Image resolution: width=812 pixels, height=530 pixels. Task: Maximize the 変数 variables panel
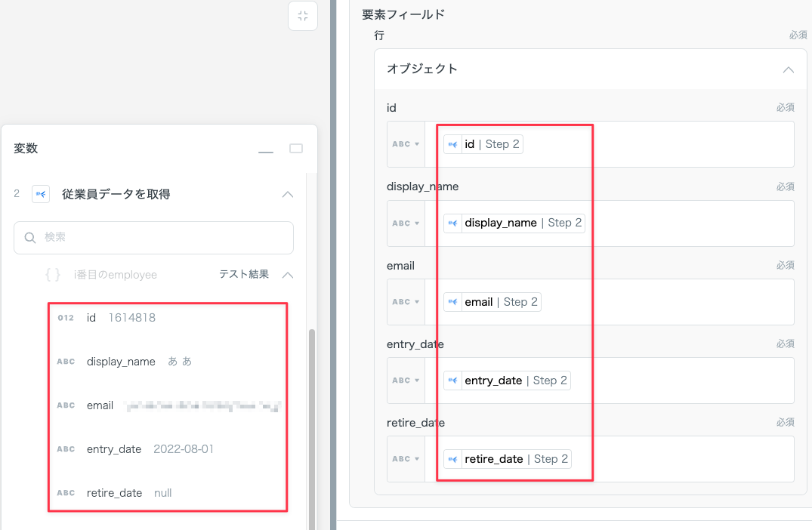click(296, 149)
